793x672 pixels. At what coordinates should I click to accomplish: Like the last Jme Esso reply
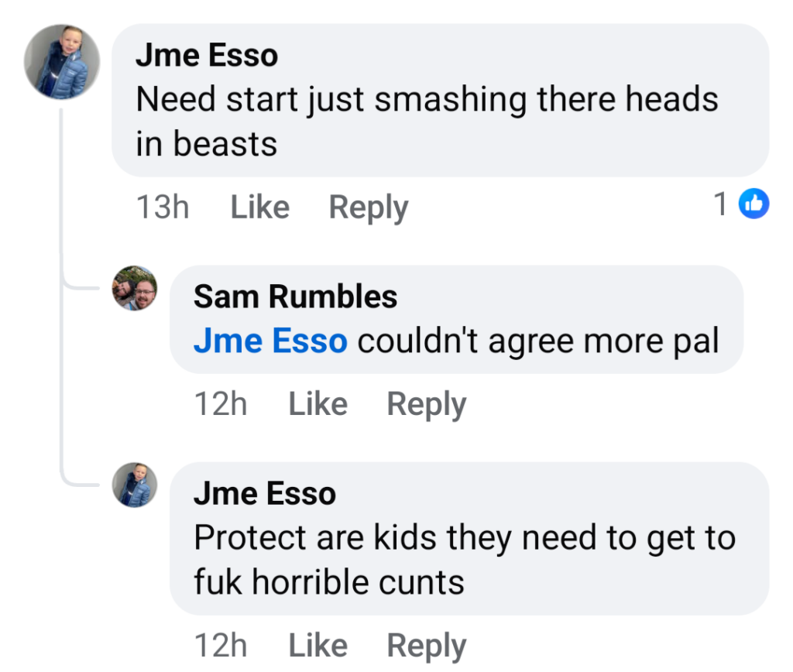tap(318, 646)
